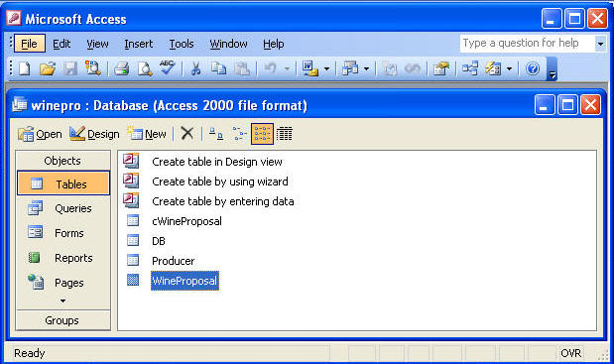Run the ABC Spelling check
Image resolution: width=614 pixels, height=364 pixels.
pyautogui.click(x=168, y=68)
